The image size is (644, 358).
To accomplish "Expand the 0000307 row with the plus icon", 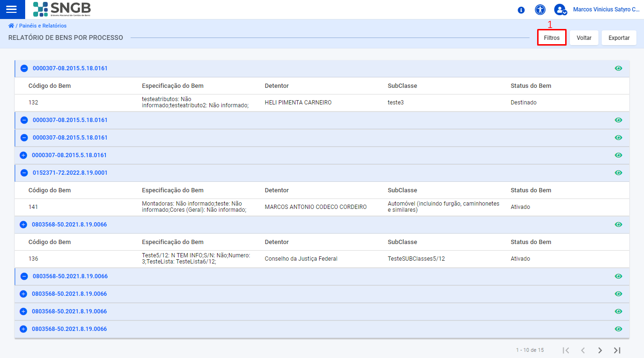I will pyautogui.click(x=23, y=155).
